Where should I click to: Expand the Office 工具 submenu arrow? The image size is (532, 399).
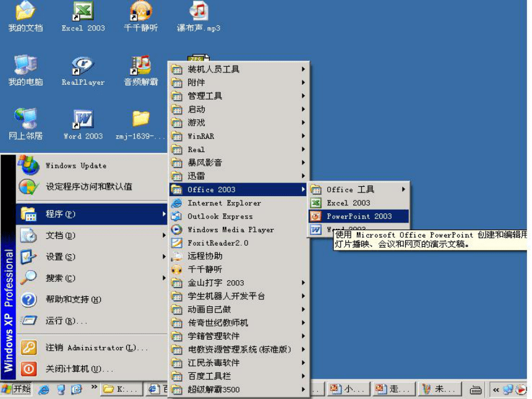[403, 189]
